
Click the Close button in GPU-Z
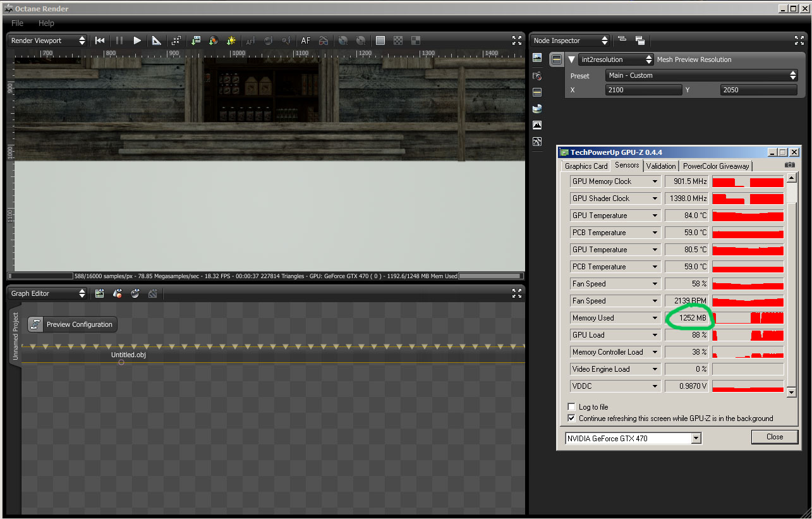[774, 437]
